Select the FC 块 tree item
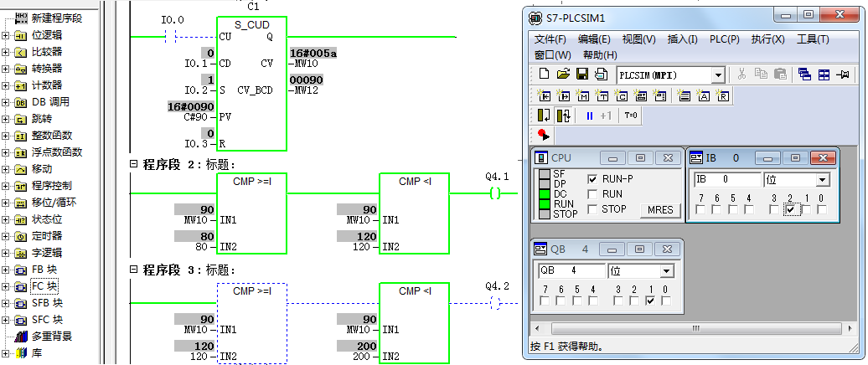 point(44,286)
